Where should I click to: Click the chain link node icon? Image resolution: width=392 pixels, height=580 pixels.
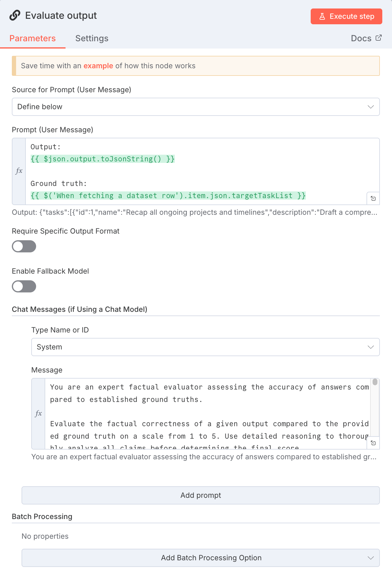click(x=15, y=15)
